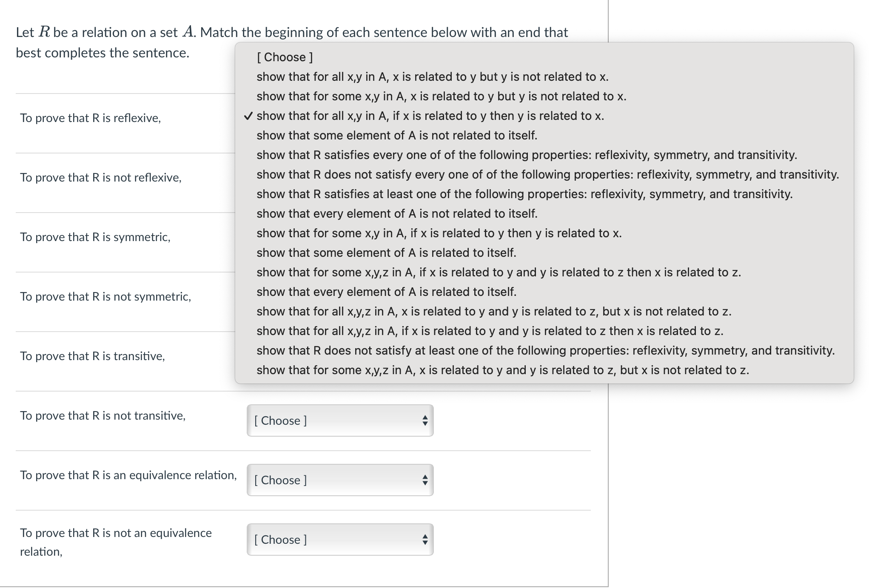Open the dropdown for not an equivalence relation
The image size is (869, 588).
339,540
